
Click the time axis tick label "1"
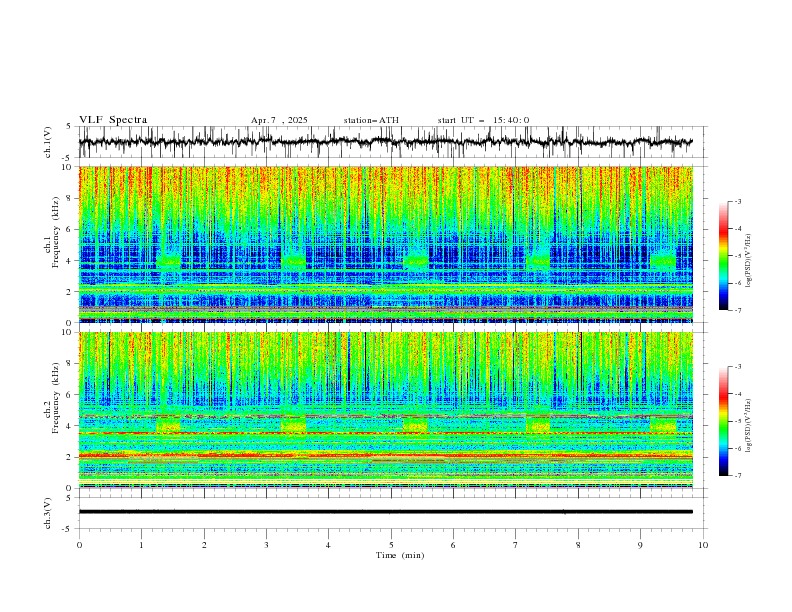click(x=141, y=545)
